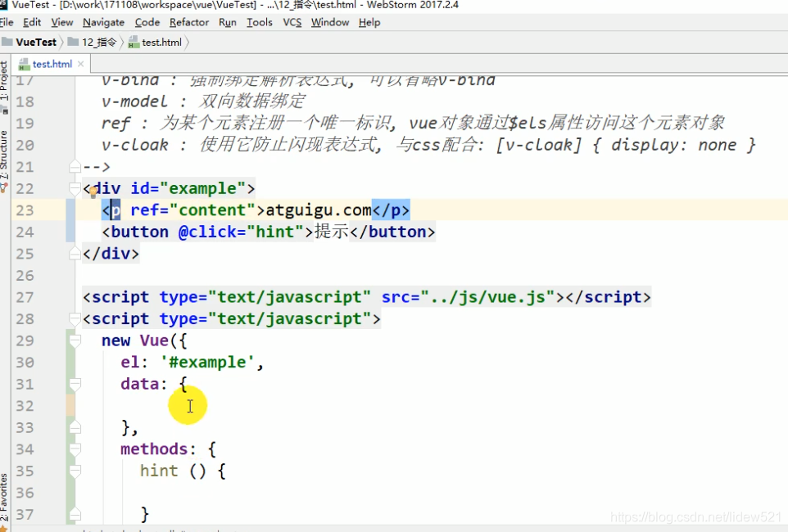Open the Edit menu

32,22
